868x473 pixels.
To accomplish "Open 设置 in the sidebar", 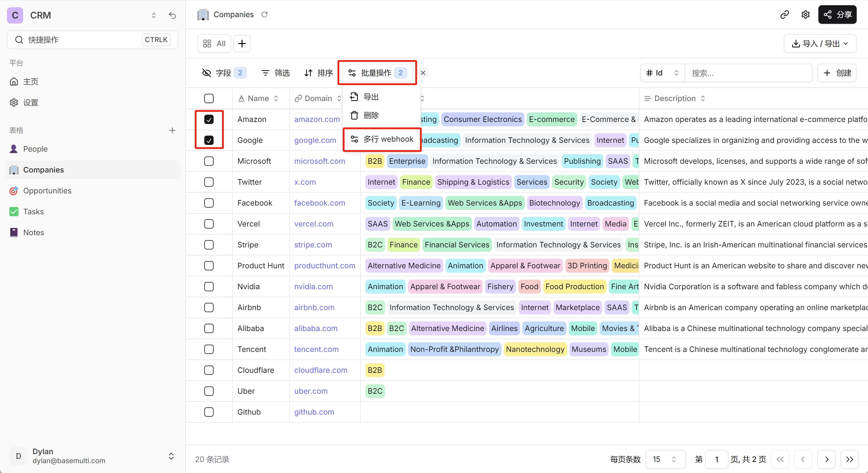I will 93,102.
